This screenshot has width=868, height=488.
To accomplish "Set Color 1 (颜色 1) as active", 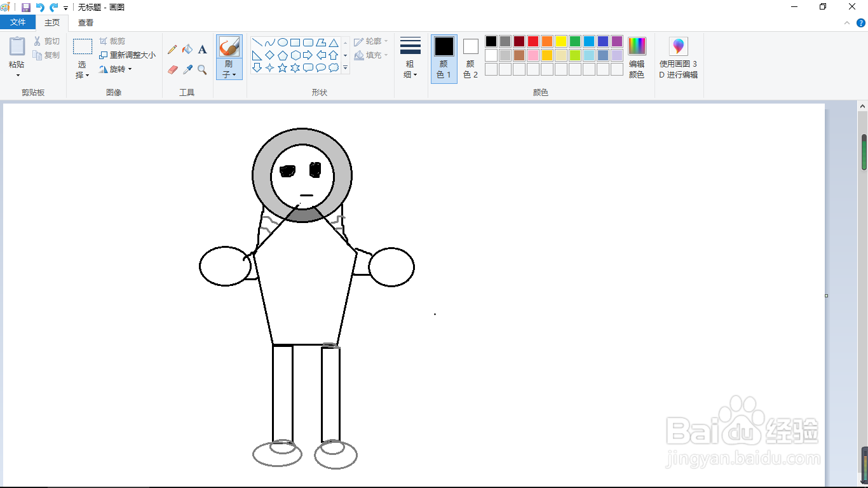I will 444,58.
